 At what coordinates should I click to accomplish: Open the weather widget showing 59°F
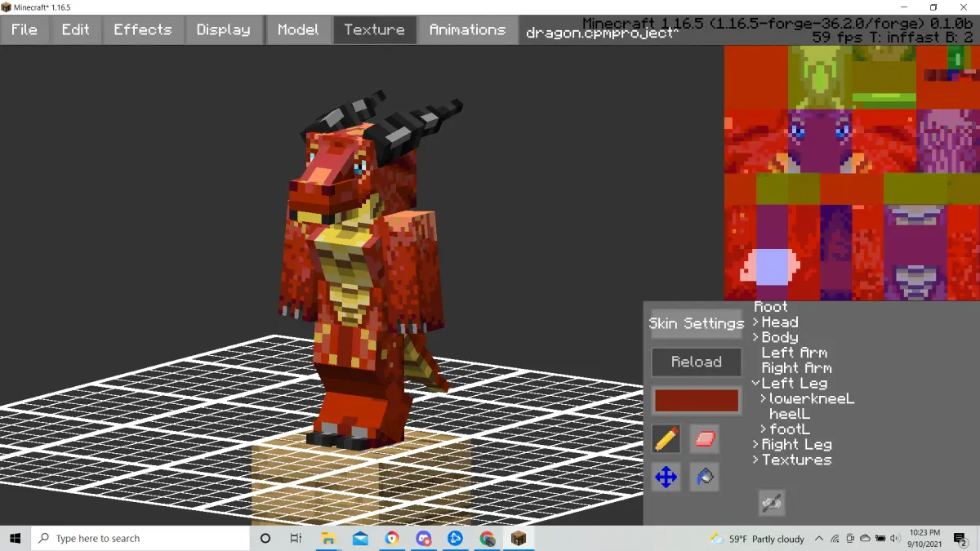[757, 539]
